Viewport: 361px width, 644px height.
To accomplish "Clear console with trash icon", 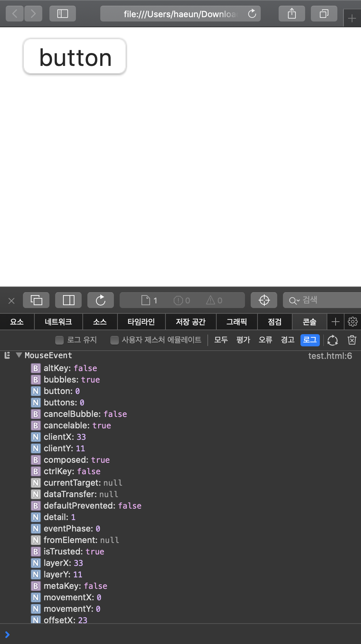I will pos(352,340).
